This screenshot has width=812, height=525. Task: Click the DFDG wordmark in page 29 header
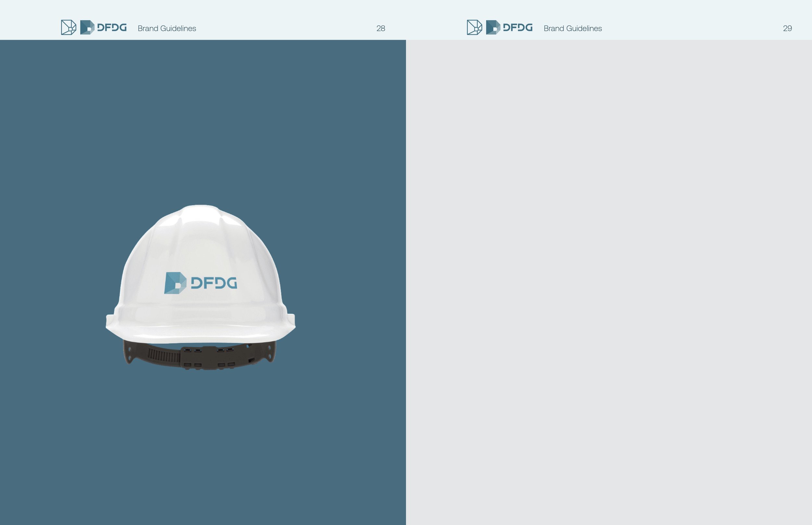(x=517, y=27)
